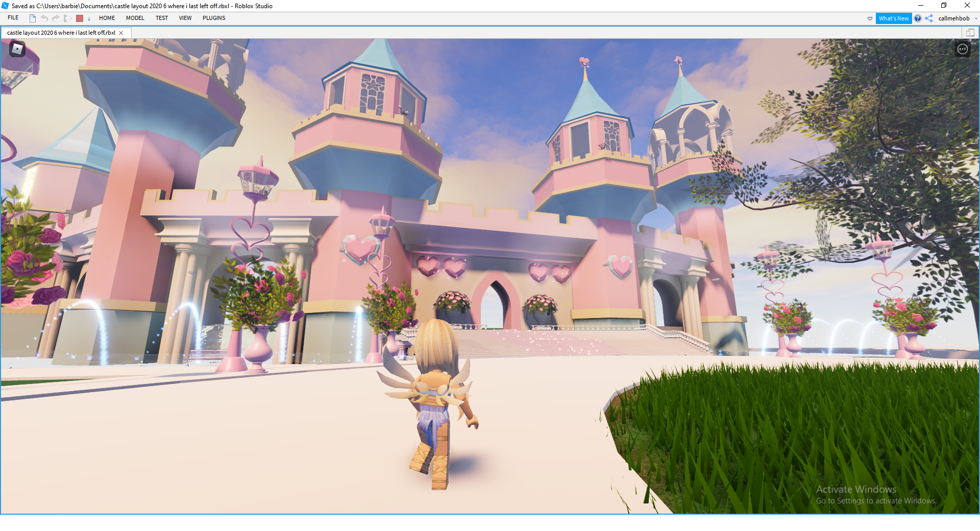Switch to the MODEL ribbon tab
This screenshot has width=980, height=531.
tap(135, 18)
